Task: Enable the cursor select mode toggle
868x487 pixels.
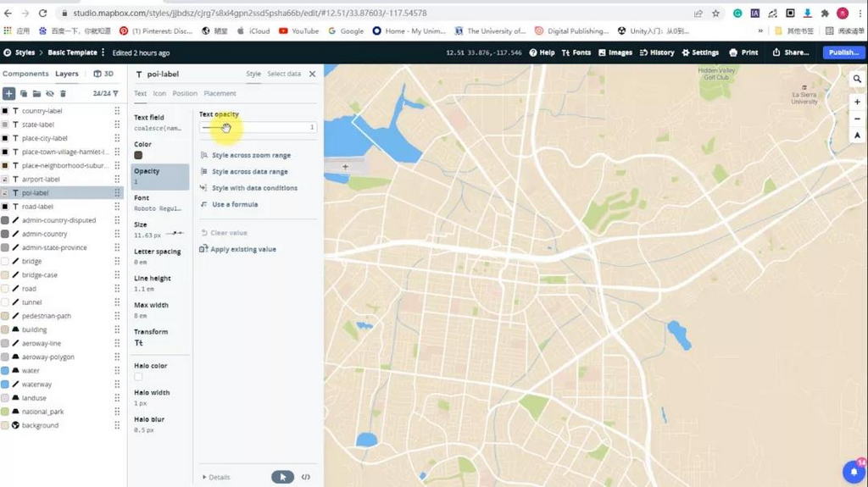Action: (x=282, y=477)
